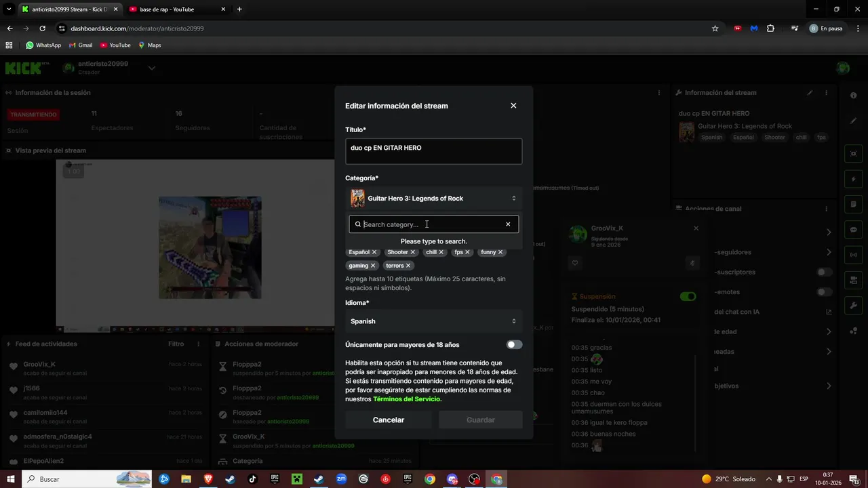Open the YouTube bookmark

click(x=115, y=45)
